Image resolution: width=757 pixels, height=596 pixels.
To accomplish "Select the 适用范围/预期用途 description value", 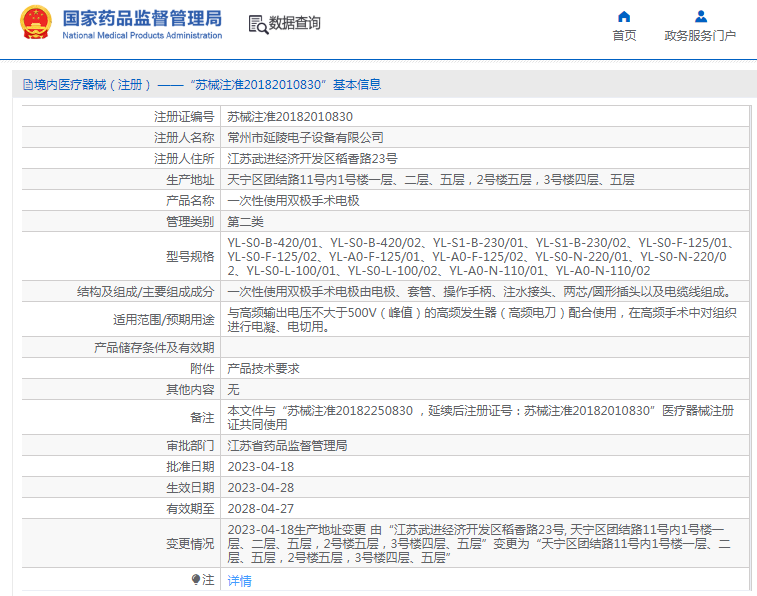I will tap(482, 319).
